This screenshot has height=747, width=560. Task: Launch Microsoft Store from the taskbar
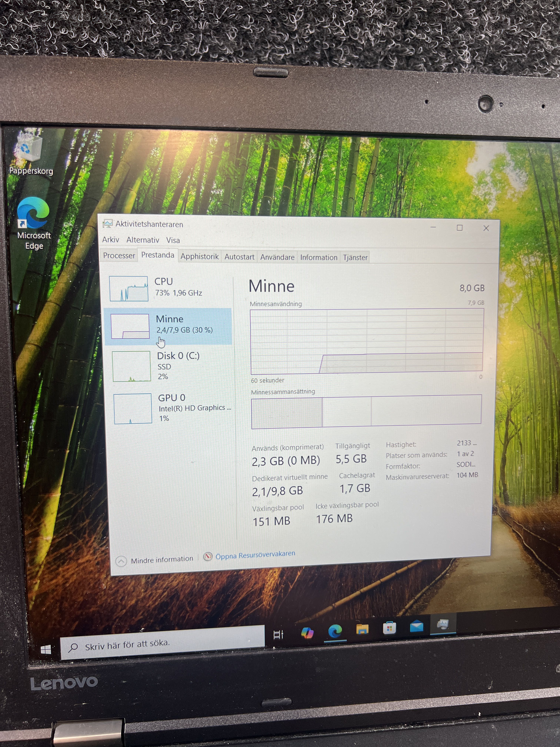(x=389, y=628)
